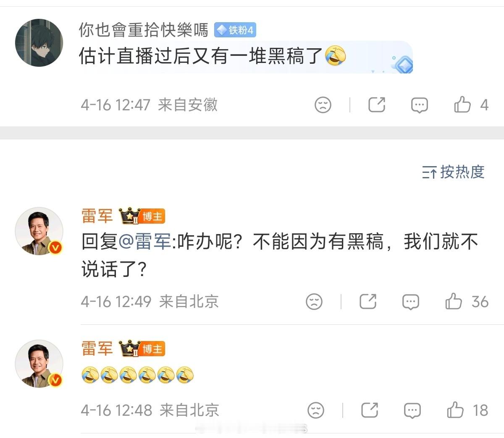
Task: Click the forward icon on 雷军's reply comment
Action: 368,302
